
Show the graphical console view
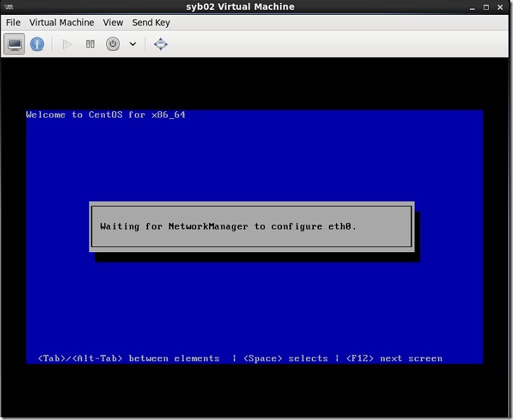14,44
